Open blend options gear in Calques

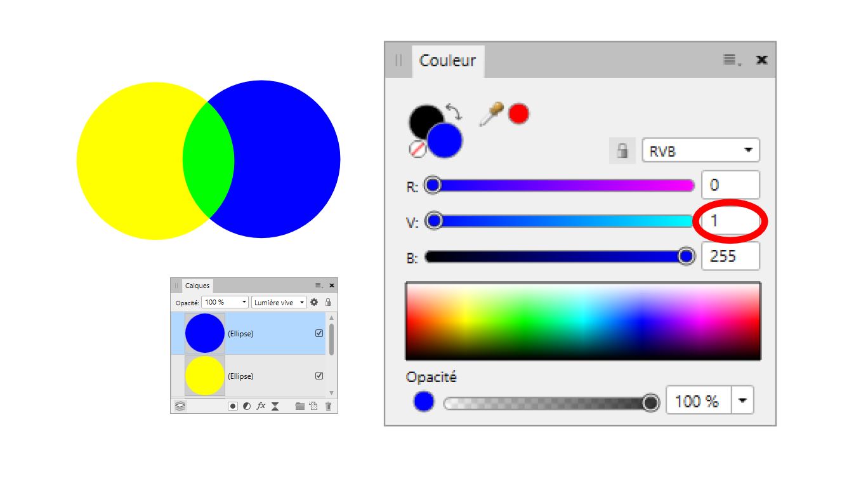314,303
